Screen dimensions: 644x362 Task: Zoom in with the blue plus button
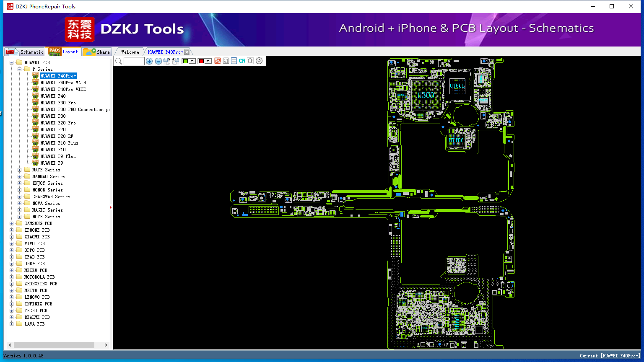pos(149,61)
